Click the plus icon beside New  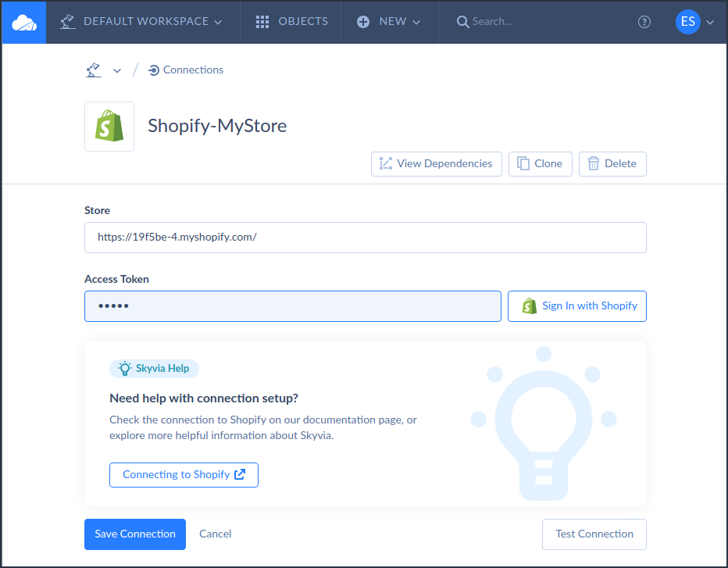click(363, 22)
